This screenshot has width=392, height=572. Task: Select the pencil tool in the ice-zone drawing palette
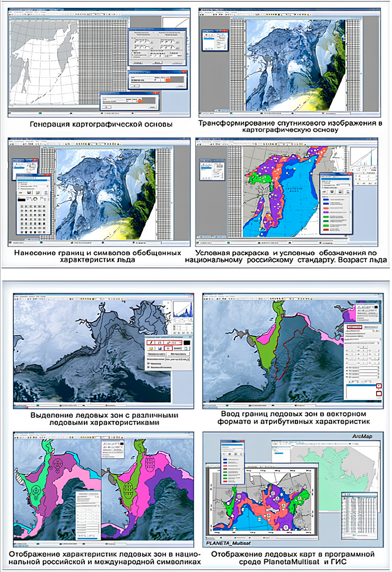pos(151,343)
